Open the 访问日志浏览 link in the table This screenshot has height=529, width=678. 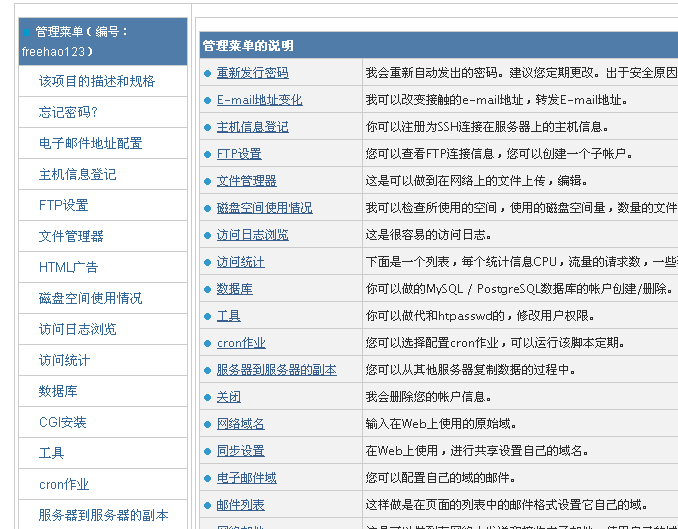pyautogui.click(x=252, y=235)
